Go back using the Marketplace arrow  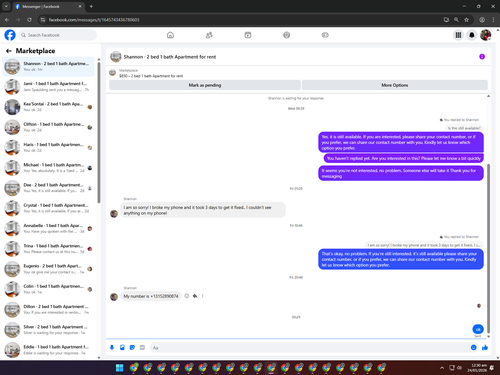pos(9,51)
